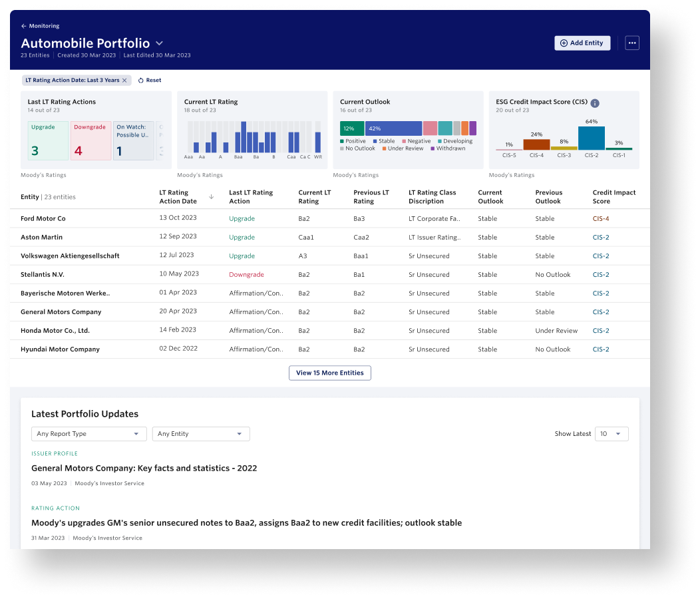The width and height of the screenshot is (700, 599).
Task: Select the On Watch rating actions card
Action: 133,140
